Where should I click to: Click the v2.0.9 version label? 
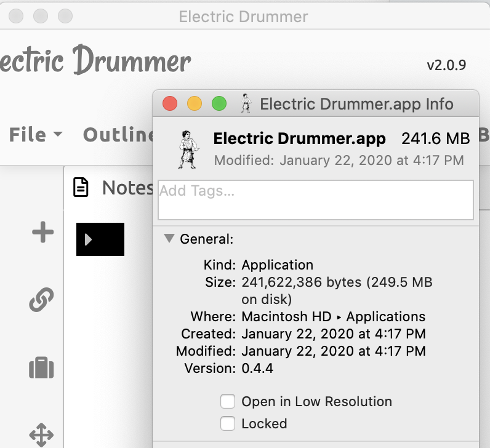[446, 65]
